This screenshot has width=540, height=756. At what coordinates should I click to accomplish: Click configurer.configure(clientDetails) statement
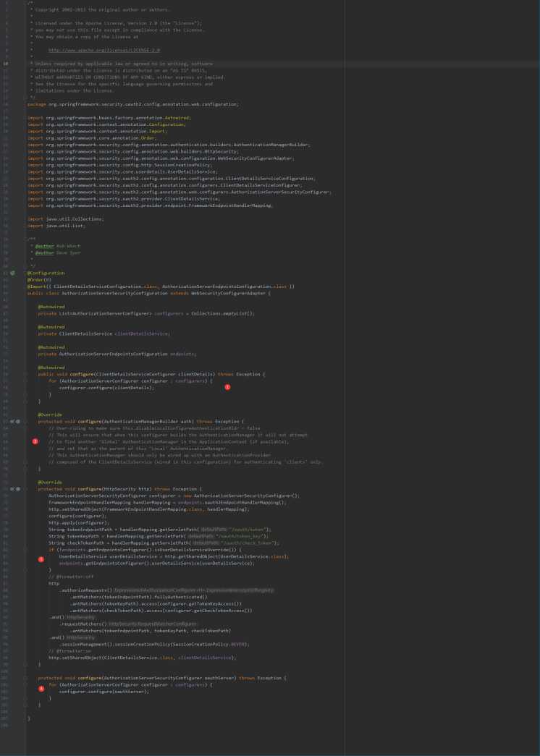(107, 388)
